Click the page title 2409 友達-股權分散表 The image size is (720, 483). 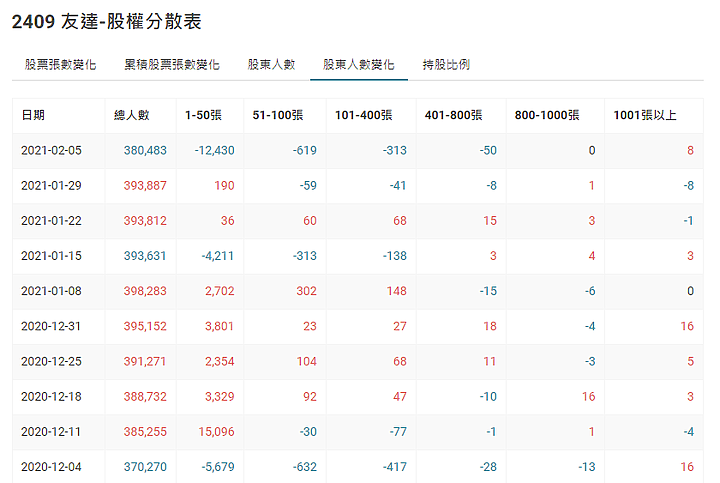click(x=107, y=22)
